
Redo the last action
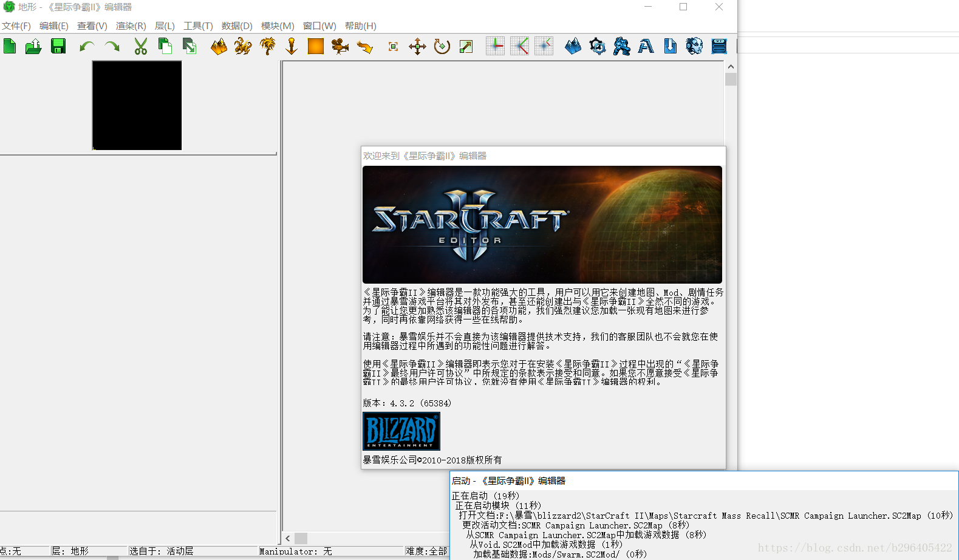click(112, 46)
